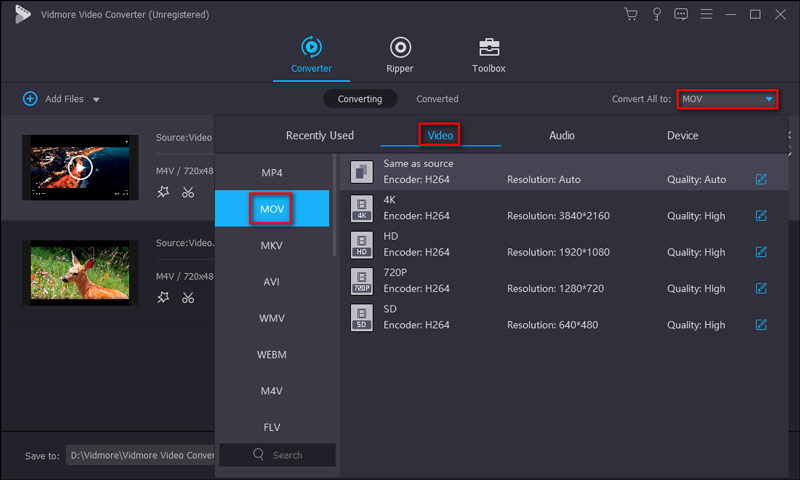Image resolution: width=800 pixels, height=480 pixels.
Task: Expand the Add Files dropdown arrow
Action: (x=96, y=100)
